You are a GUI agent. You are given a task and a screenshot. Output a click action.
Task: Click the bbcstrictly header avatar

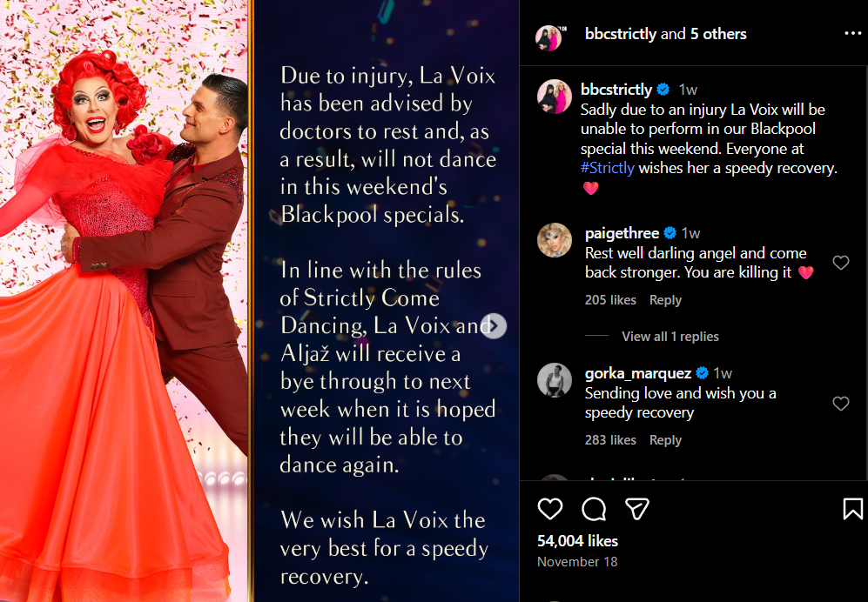coord(549,37)
